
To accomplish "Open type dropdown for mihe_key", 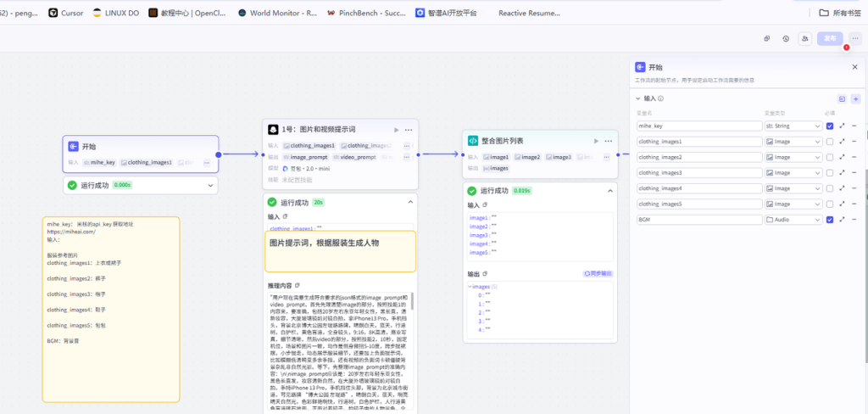I will click(x=793, y=126).
